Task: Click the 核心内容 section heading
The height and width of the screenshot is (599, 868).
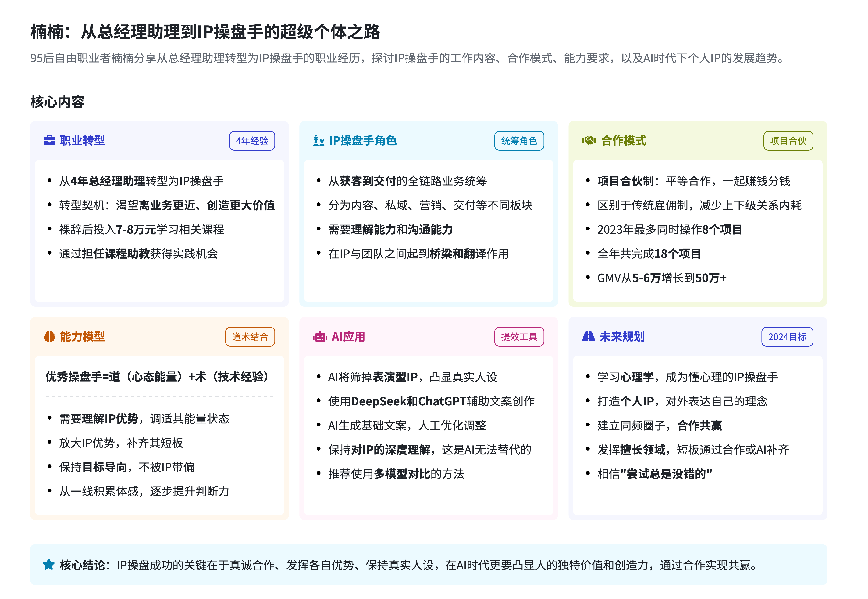Action: (57, 102)
